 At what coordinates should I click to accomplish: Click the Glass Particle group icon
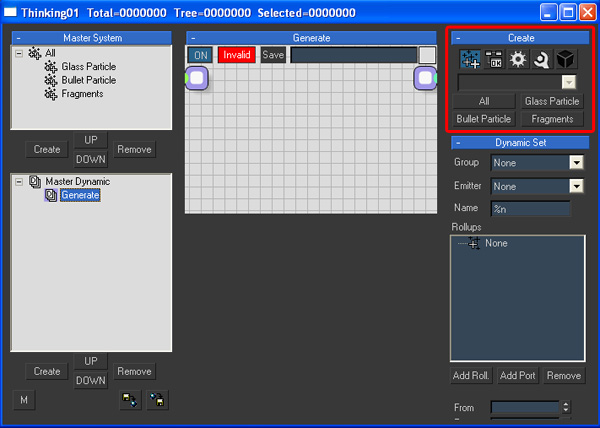coord(51,67)
